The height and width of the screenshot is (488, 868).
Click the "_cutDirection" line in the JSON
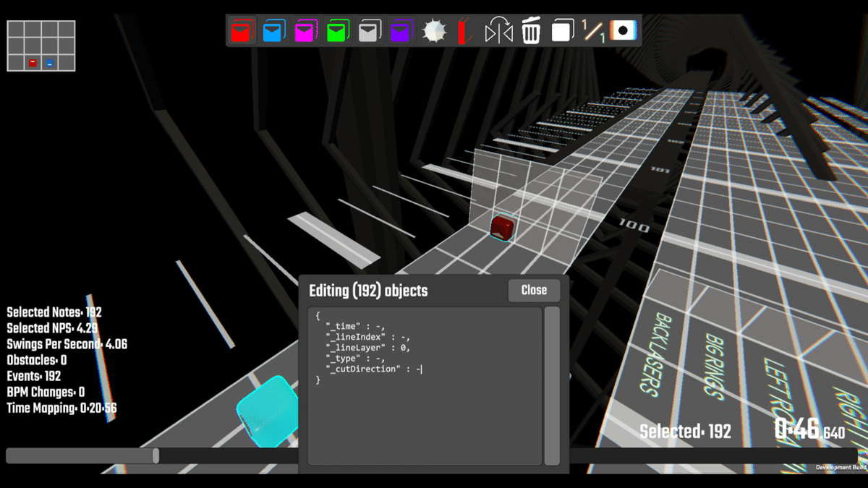pos(373,369)
